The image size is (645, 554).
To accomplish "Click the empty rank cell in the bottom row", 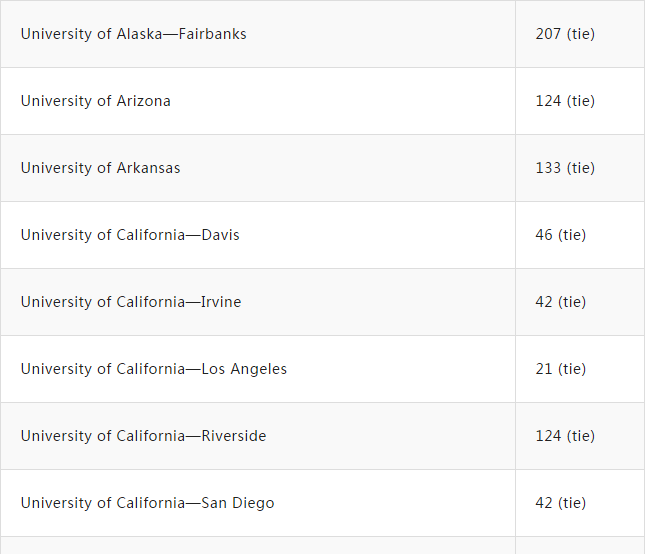I will point(580,546).
